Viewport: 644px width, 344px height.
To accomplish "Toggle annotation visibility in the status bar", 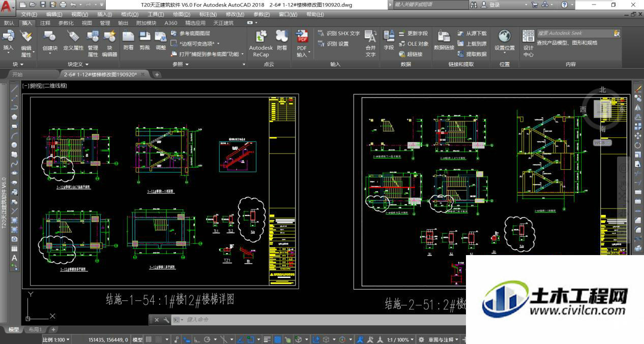I will [360, 339].
